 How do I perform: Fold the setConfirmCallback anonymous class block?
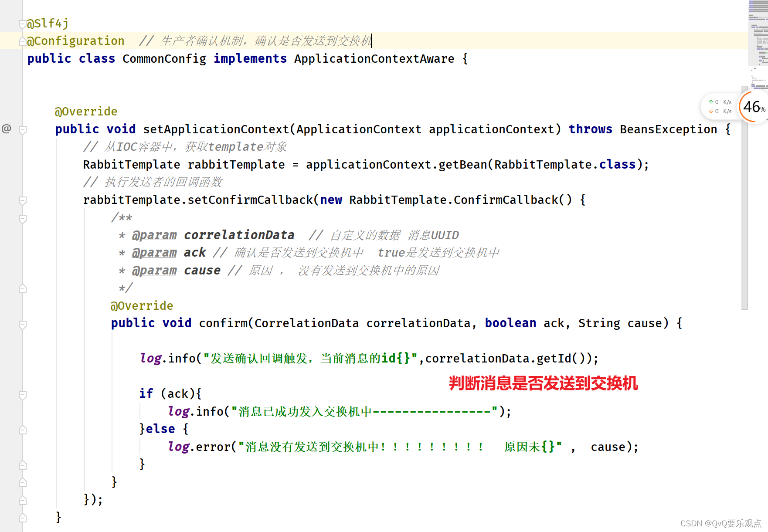point(23,200)
